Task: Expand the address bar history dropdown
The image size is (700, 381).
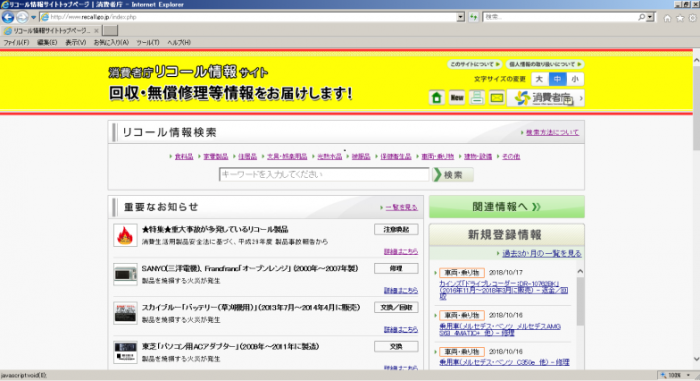Action: tap(461, 17)
